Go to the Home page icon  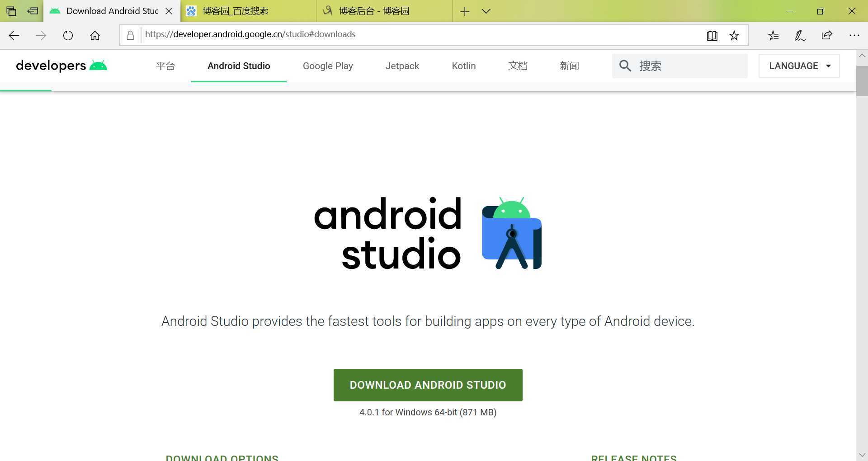pos(95,36)
